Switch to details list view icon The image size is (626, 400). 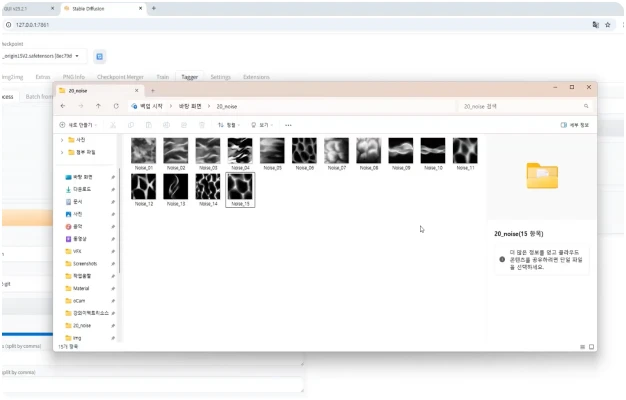[x=582, y=347]
